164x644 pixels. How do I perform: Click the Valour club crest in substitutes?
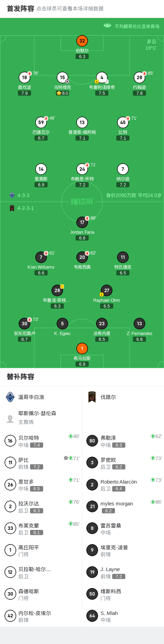(92, 397)
